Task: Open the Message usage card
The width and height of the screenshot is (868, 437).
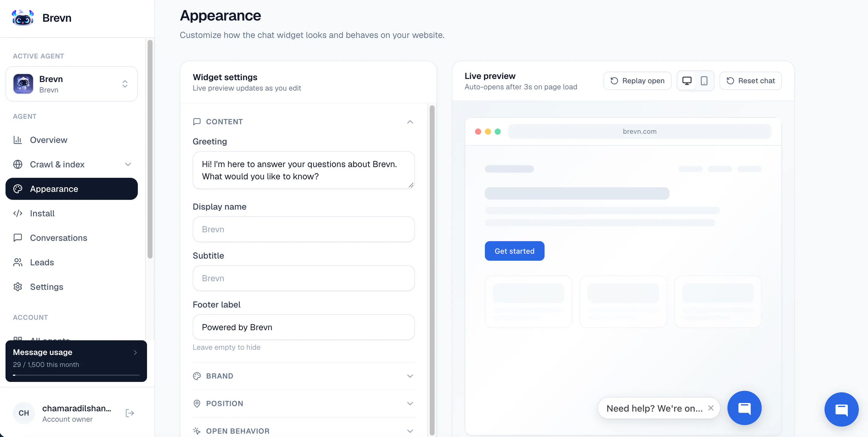Action: (76, 361)
